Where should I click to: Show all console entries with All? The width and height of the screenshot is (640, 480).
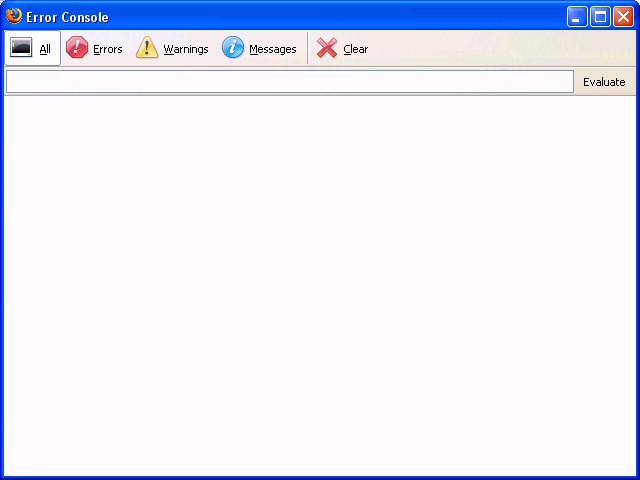pos(32,48)
